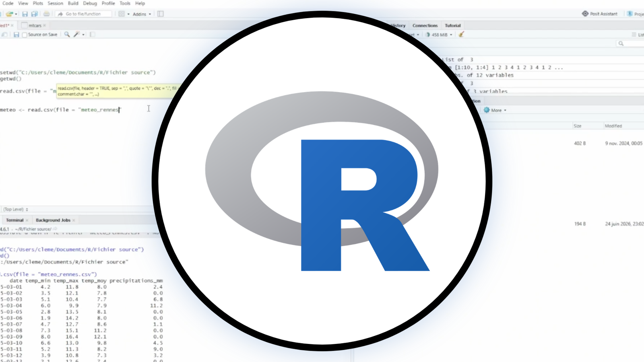Expand the magic wand dropdown arrow
Screen dimensions: 644x362
(x=83, y=35)
